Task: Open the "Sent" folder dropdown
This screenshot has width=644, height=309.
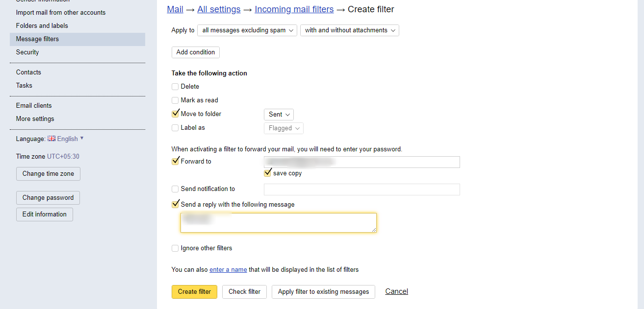Action: pyautogui.click(x=279, y=114)
